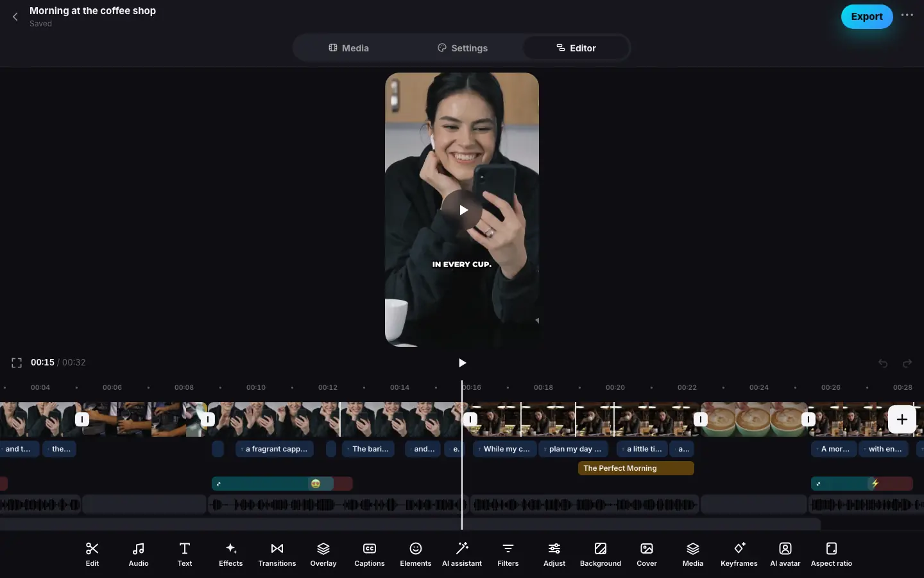
Task: Open the Overlay tool
Action: 323,554
